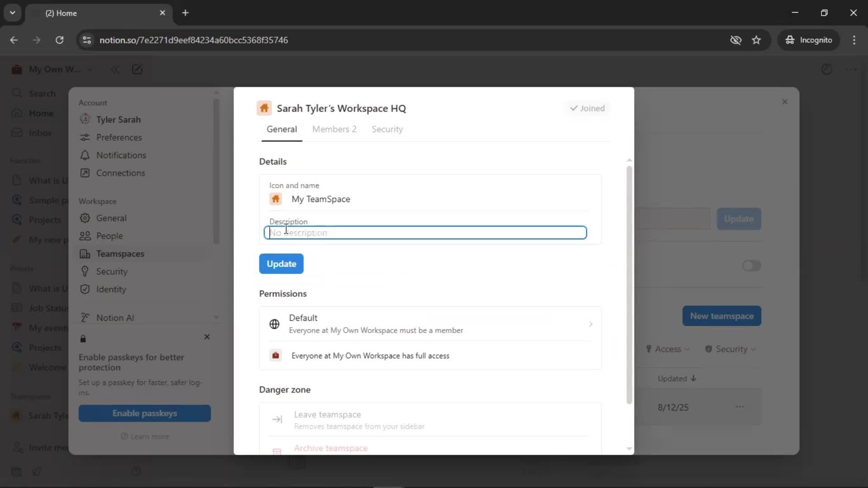Click the Identity shield icon
The image size is (868, 488).
[85, 289]
